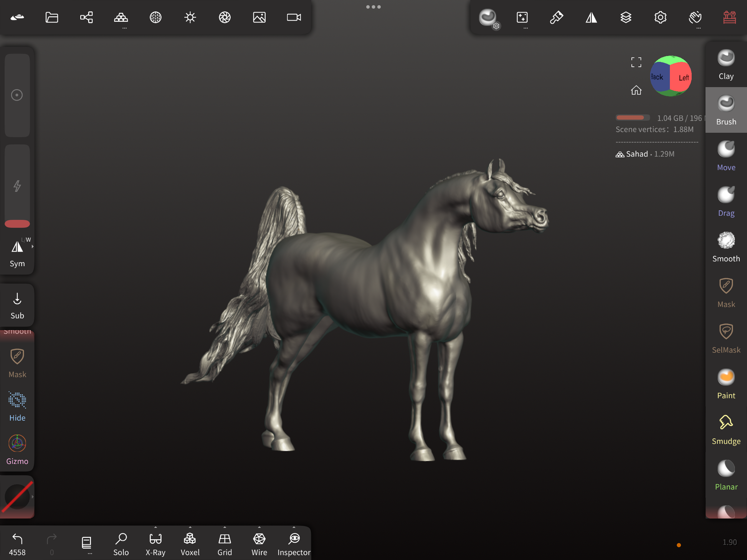Open the Settings gear menu

660,17
